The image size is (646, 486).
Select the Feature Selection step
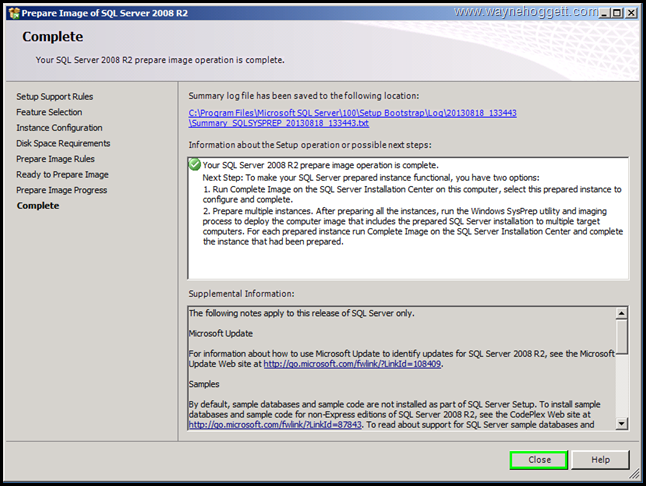(x=49, y=112)
